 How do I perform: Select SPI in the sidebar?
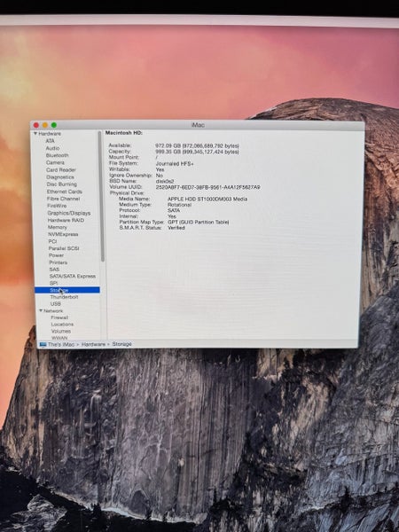(x=53, y=283)
